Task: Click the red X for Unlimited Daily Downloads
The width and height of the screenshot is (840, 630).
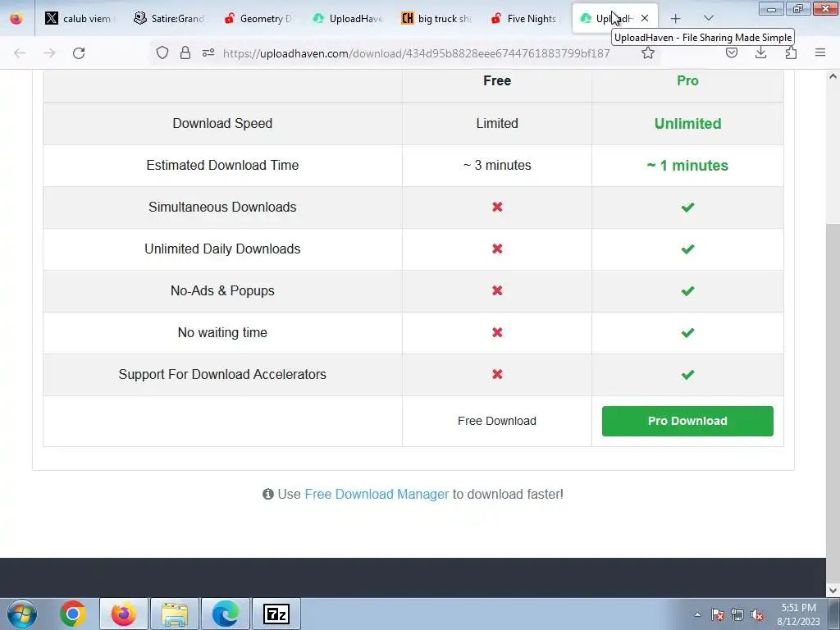Action: pyautogui.click(x=497, y=249)
